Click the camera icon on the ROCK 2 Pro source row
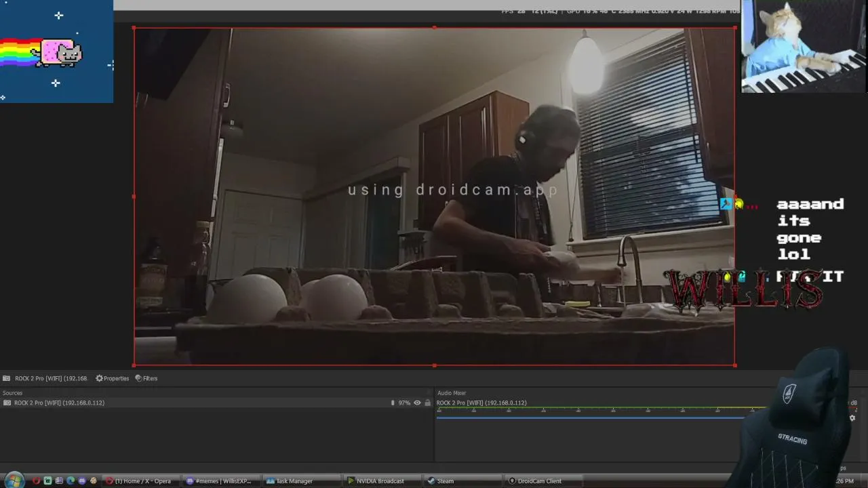 coord(7,403)
